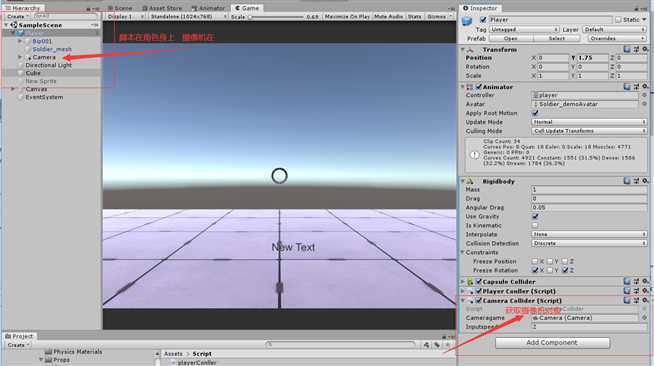
Task: Select Directional Light in Hierarchy
Action: [48, 65]
